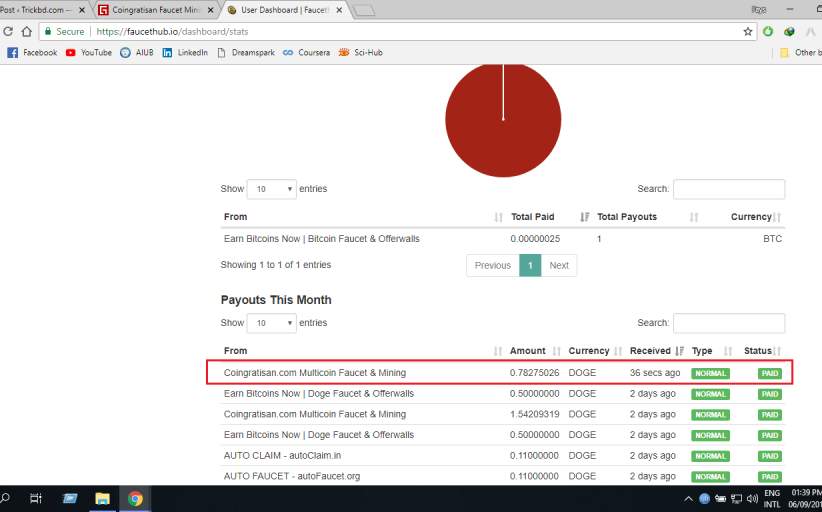Open Payouts This Month entries count dropdown
This screenshot has width=822, height=512.
coord(272,323)
